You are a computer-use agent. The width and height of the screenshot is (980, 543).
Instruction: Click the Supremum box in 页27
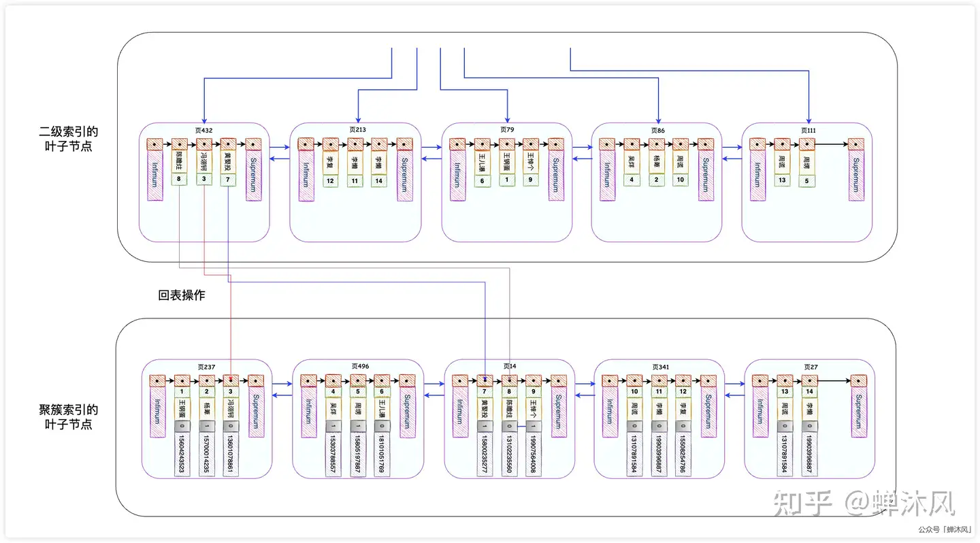tap(859, 412)
